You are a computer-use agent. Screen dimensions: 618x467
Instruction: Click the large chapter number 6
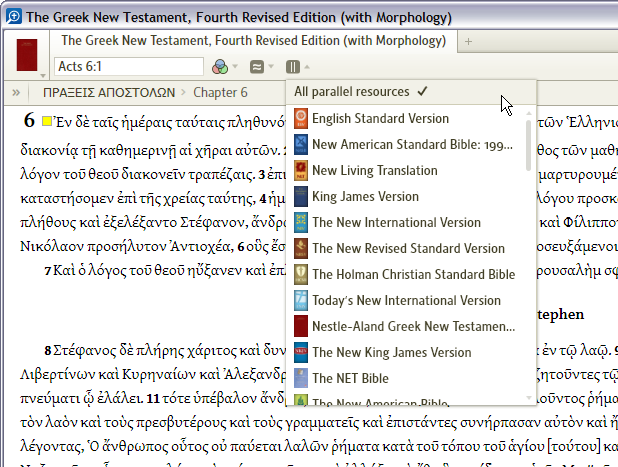coord(29,120)
